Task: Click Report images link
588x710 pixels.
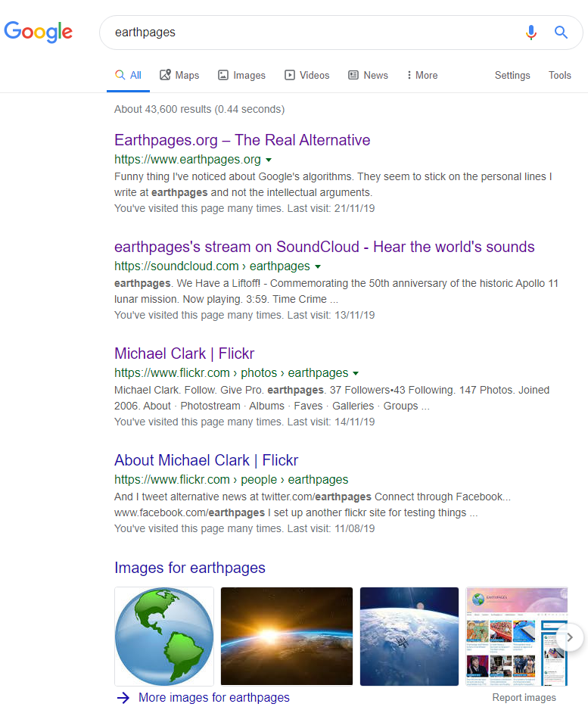Action: pos(524,698)
